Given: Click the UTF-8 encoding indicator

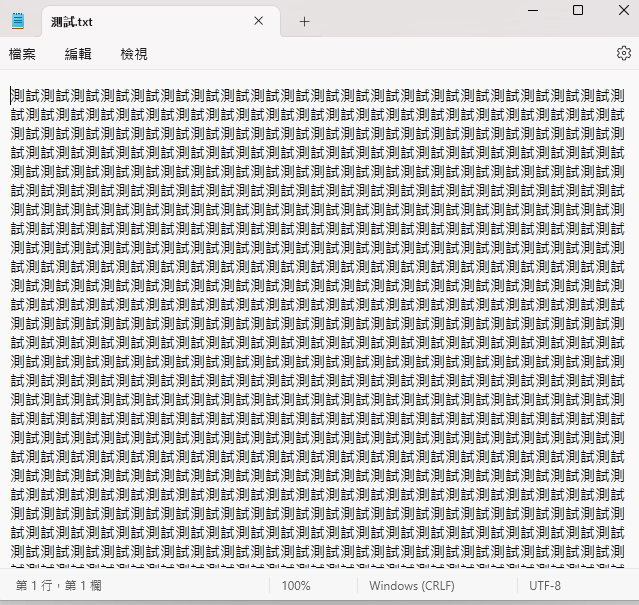Looking at the screenshot, I should pyautogui.click(x=545, y=586).
